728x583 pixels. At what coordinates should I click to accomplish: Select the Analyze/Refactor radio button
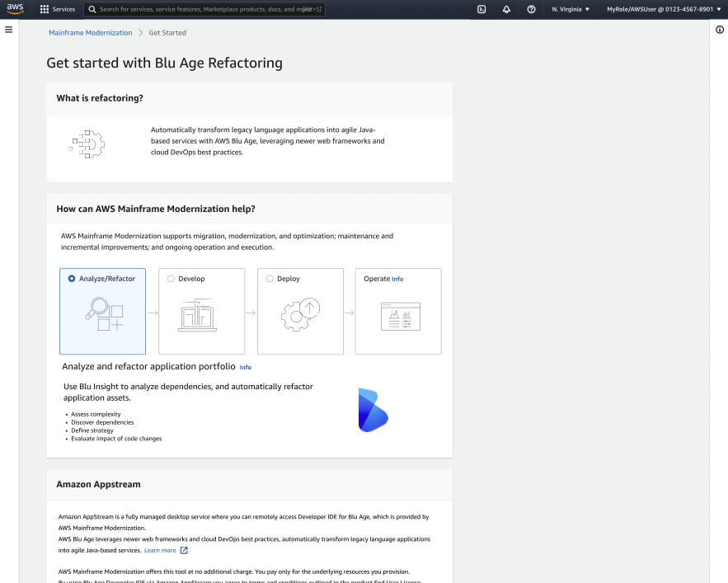pos(72,279)
